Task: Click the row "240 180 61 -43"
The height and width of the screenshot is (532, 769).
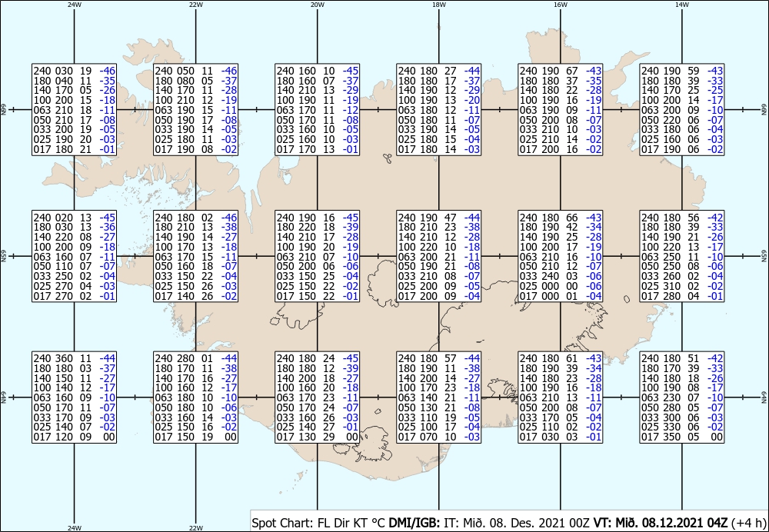Action: pyautogui.click(x=561, y=358)
